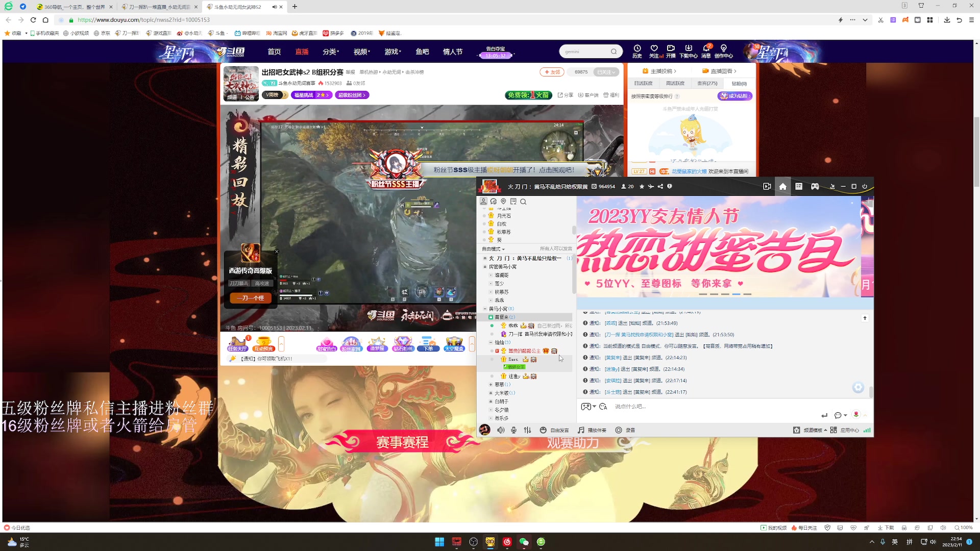Toggle the YY microphone icon
The height and width of the screenshot is (551, 980).
tap(514, 430)
